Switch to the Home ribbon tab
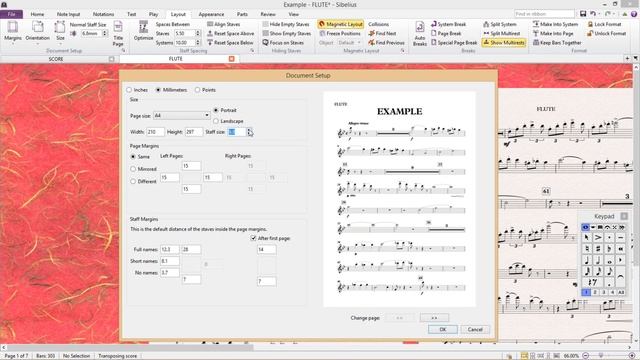This screenshot has width=640, height=360. 37,14
